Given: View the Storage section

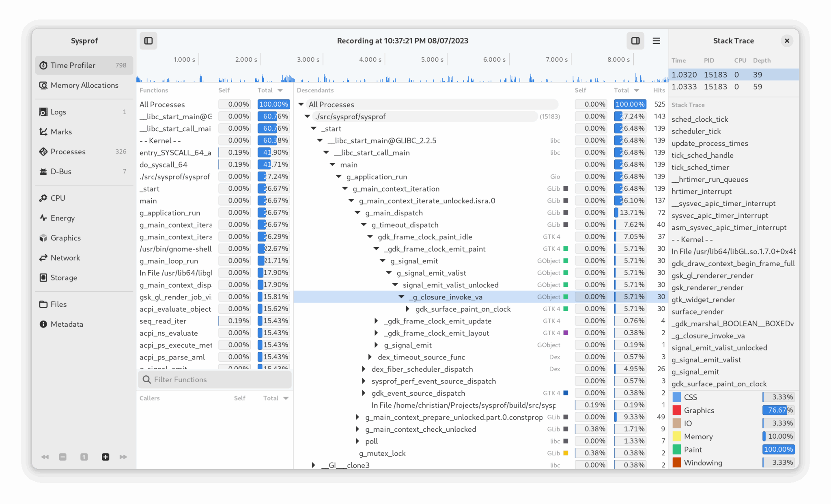Looking at the screenshot, I should (x=63, y=278).
